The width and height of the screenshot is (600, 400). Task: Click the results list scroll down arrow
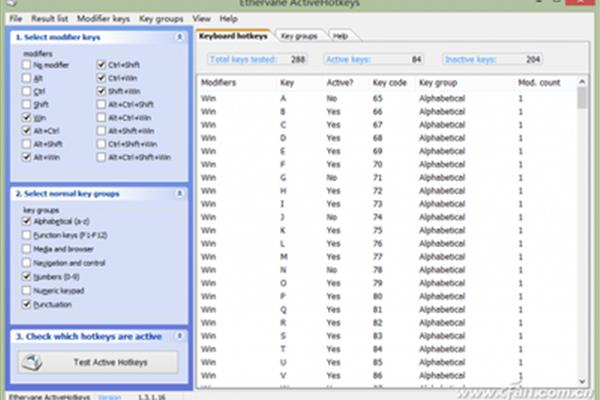pos(582,381)
